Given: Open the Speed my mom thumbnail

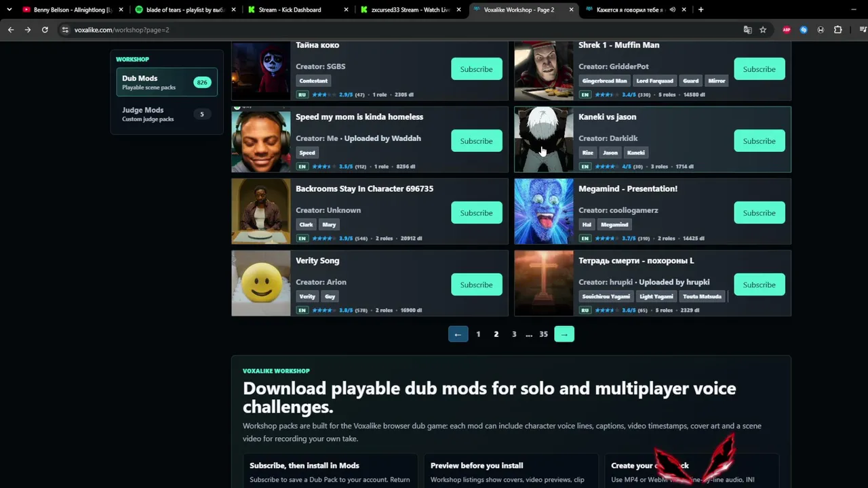Looking at the screenshot, I should point(261,140).
